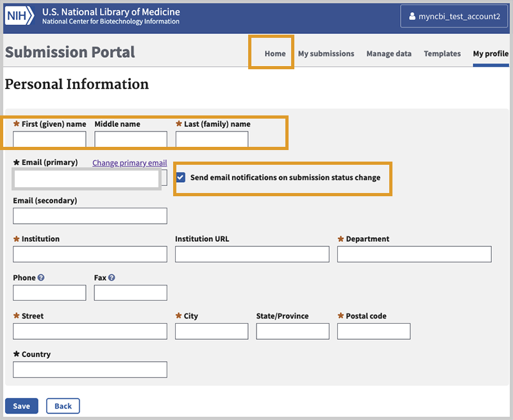Click the Postal code input field
Viewport: 513px width, 420px height.
click(374, 332)
